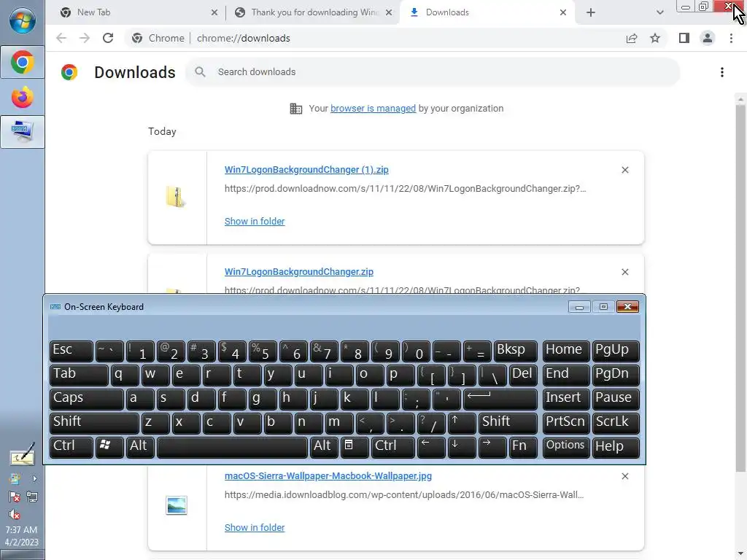747x560 pixels.
Task: Click the Options key on On-Screen Keyboard
Action: click(566, 447)
